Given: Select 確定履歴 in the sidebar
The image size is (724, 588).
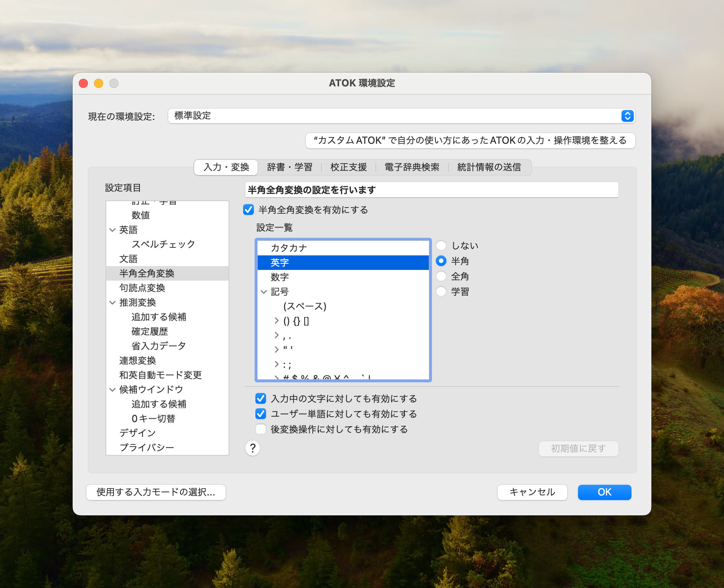Looking at the screenshot, I should pos(167,331).
